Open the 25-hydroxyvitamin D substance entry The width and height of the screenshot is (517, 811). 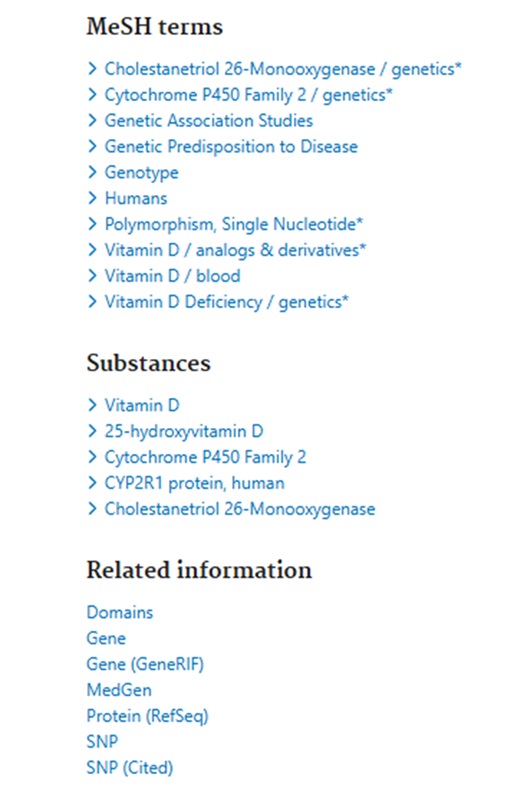coord(184,431)
